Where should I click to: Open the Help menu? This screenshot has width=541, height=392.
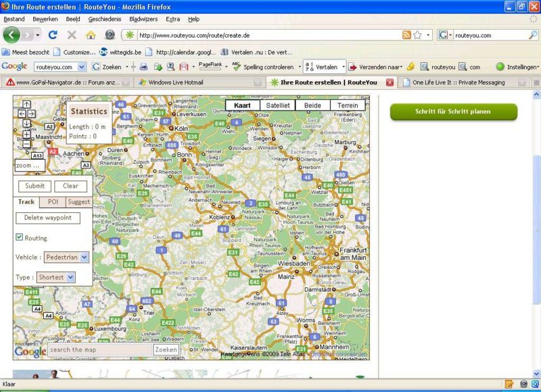194,20
